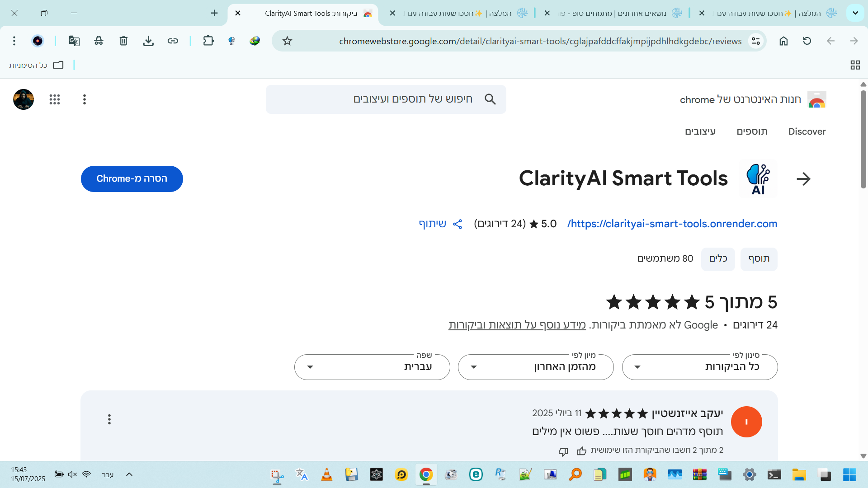The image size is (868, 488).
Task: Open the Extensions puzzle piece menu
Action: (208, 41)
